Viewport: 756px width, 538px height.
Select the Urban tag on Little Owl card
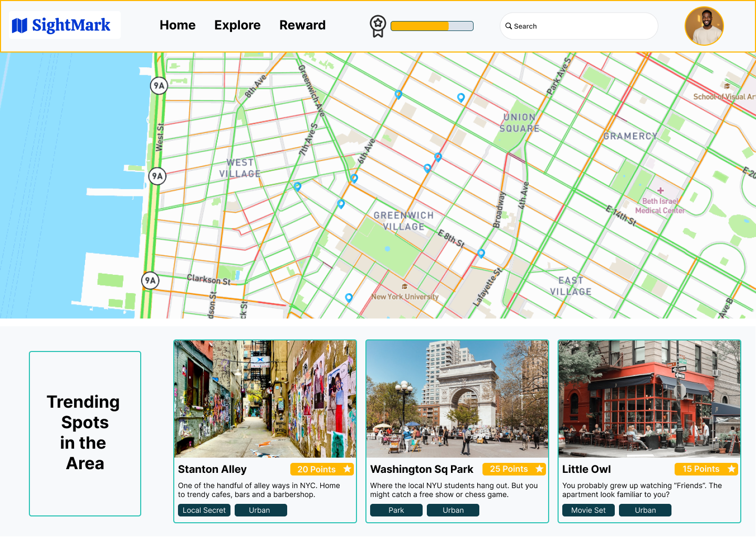(645, 510)
